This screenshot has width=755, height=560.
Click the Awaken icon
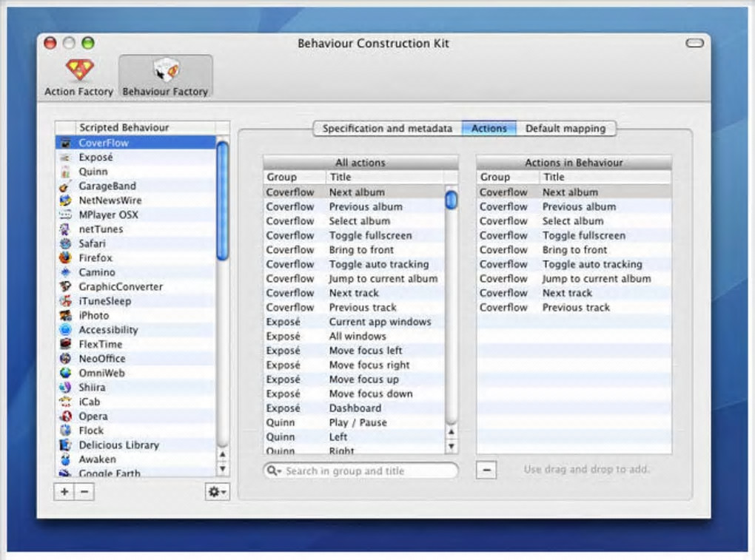66,459
